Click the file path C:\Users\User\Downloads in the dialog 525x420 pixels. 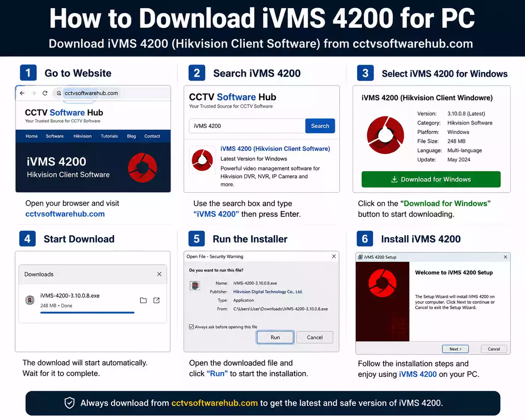click(280, 309)
